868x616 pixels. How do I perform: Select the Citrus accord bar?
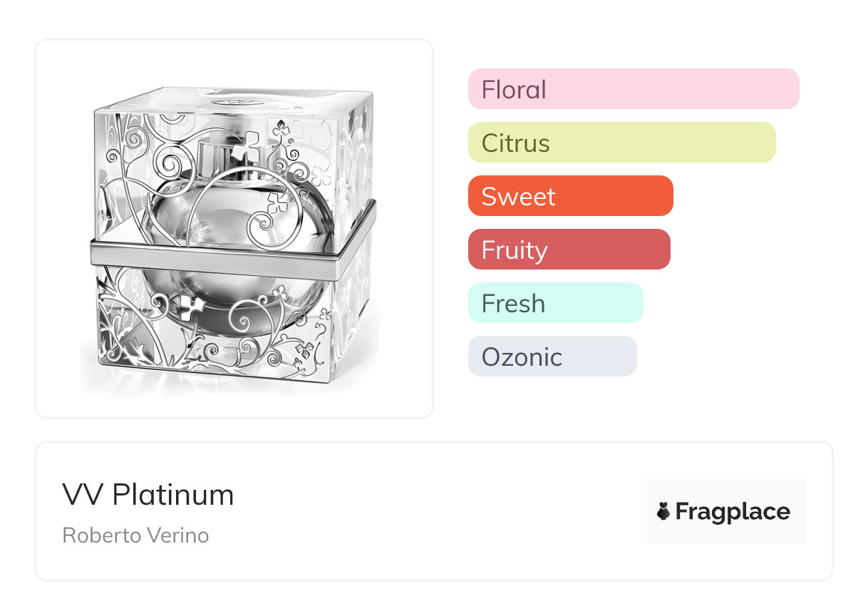tap(622, 143)
